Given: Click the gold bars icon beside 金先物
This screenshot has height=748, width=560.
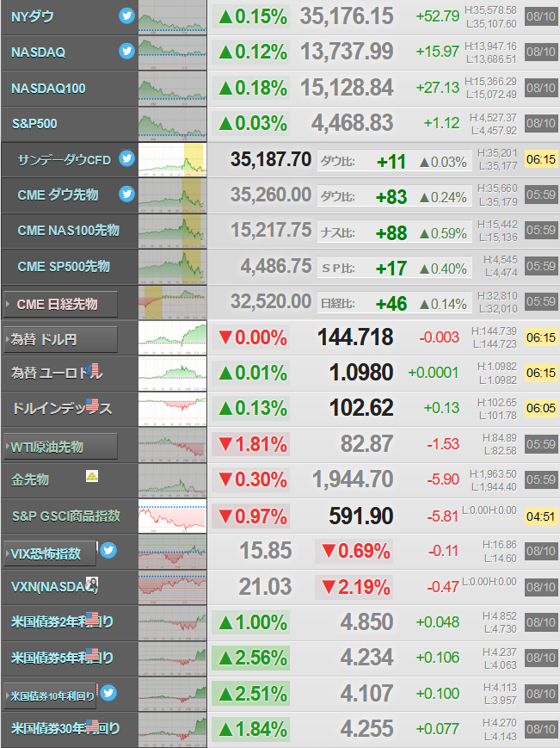Looking at the screenshot, I should click(92, 476).
